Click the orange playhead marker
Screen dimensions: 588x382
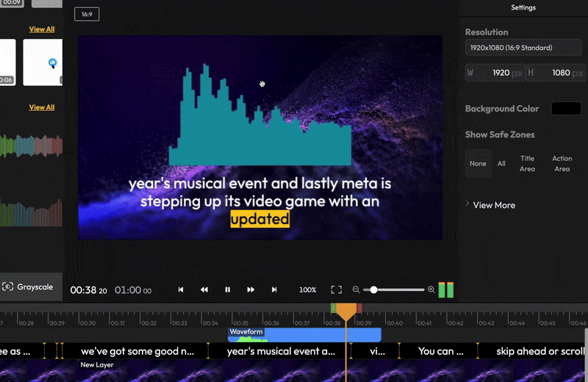346,311
